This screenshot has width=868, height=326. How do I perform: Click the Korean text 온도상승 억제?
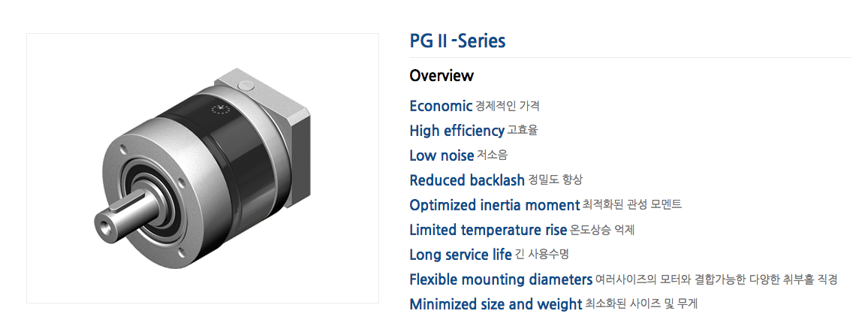[x=602, y=230]
